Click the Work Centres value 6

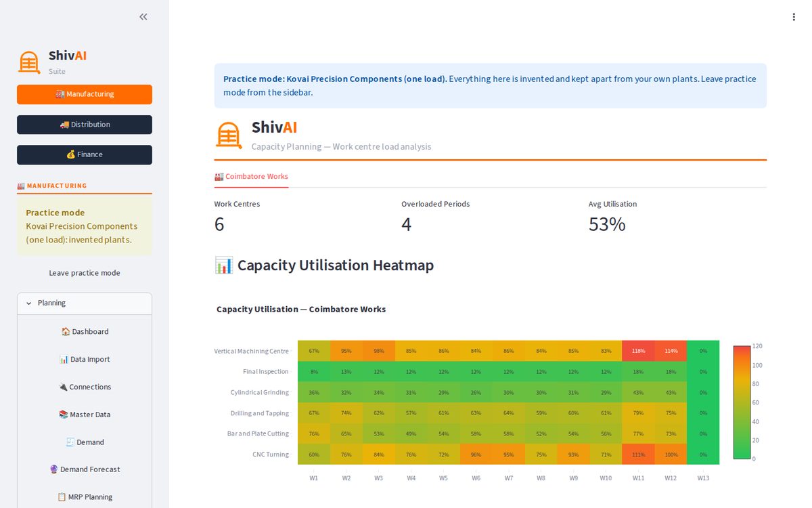click(219, 224)
